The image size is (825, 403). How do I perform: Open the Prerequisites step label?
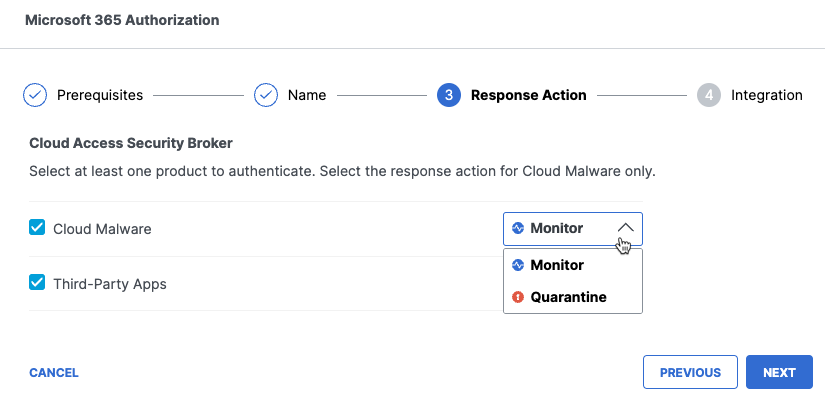tap(100, 95)
